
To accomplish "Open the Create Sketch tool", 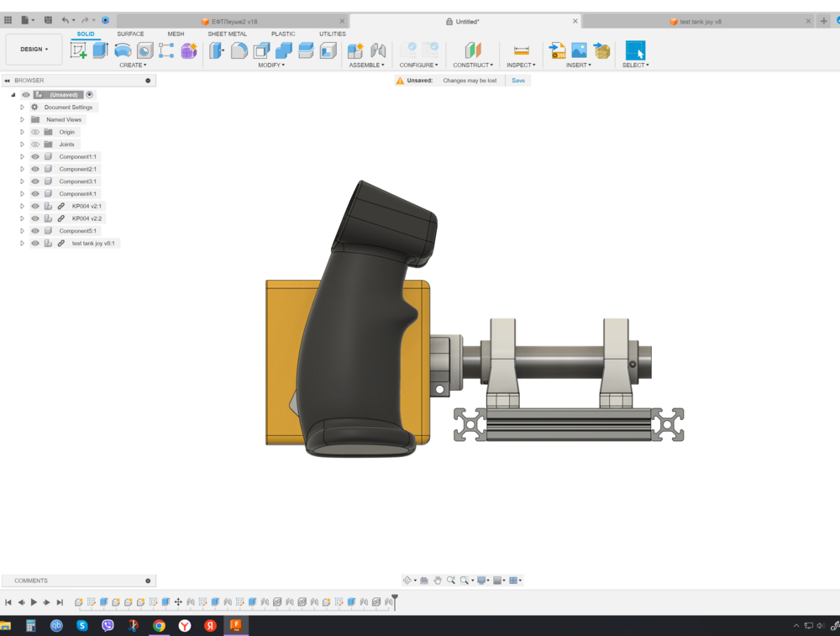I will tap(80, 49).
